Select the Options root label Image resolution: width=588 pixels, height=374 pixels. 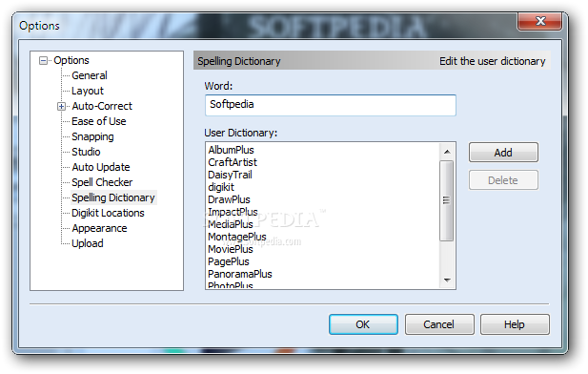(x=71, y=60)
